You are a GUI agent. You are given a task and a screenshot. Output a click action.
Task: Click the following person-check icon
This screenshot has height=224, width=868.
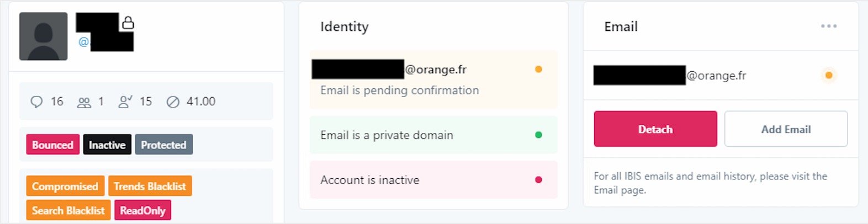(125, 102)
